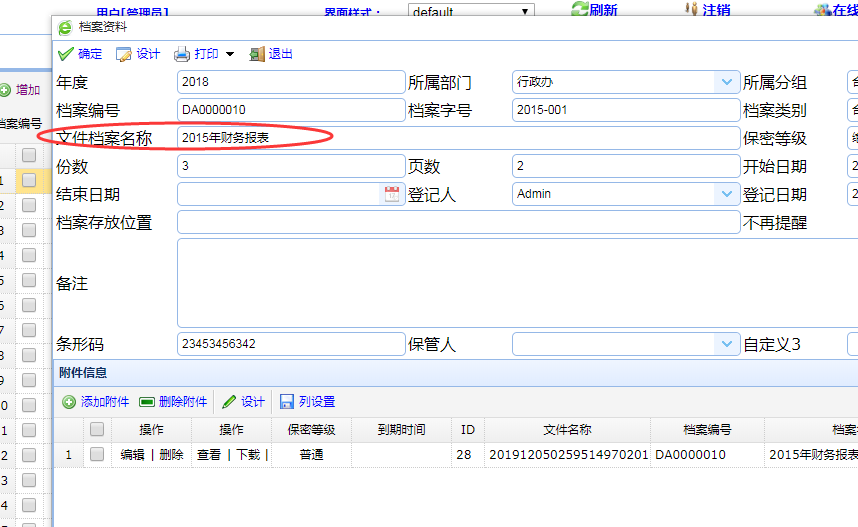The width and height of the screenshot is (858, 527).
Task: Expand the 保管人 dropdown
Action: click(x=726, y=344)
